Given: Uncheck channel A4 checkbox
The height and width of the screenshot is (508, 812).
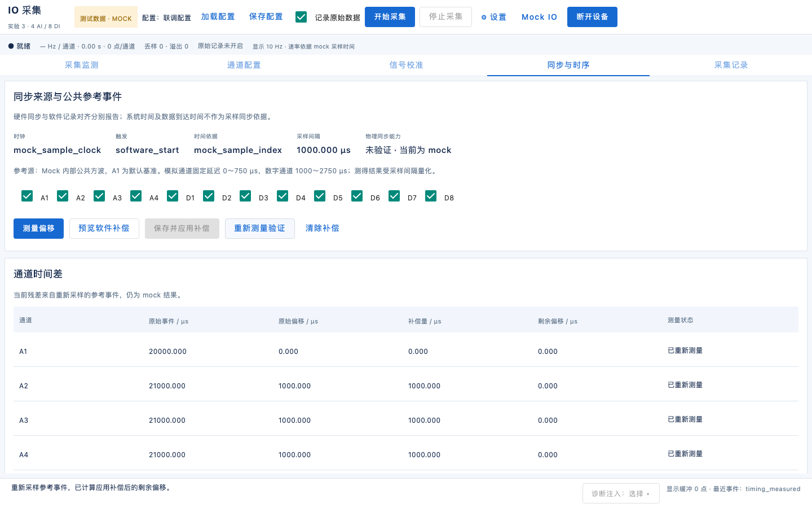Looking at the screenshot, I should coord(136,196).
